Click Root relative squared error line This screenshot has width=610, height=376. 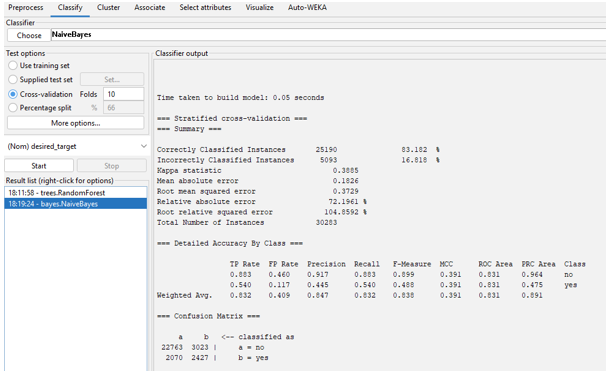coord(261,212)
